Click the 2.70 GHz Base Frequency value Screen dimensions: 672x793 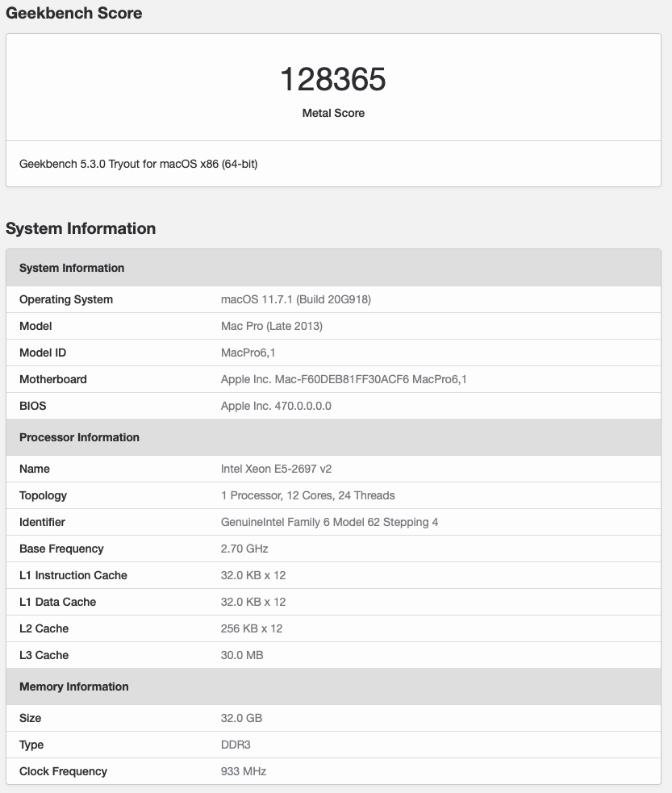pos(244,549)
